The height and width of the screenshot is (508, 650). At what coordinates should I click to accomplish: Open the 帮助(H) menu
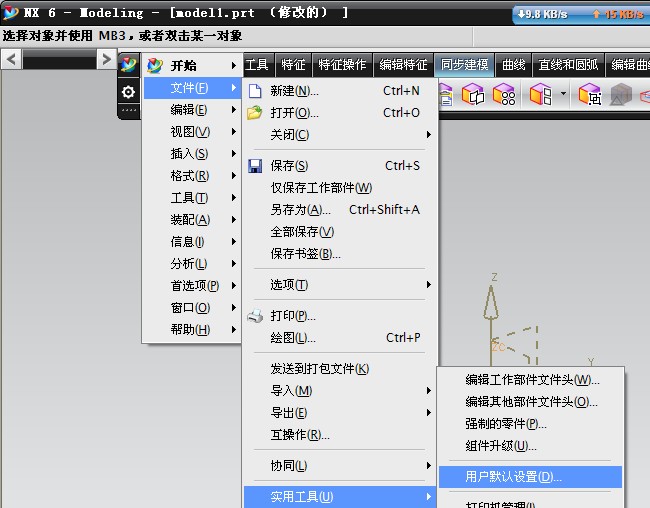192,330
